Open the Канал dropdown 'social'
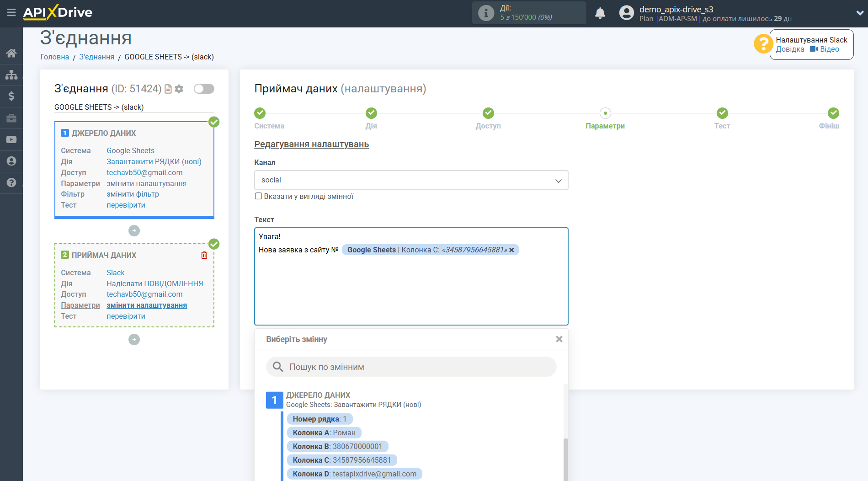 tap(411, 180)
